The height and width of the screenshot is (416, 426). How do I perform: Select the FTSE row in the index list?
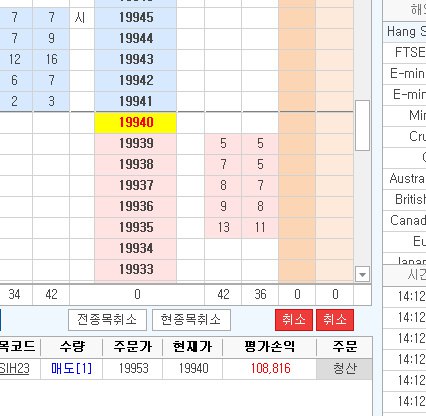[405, 53]
